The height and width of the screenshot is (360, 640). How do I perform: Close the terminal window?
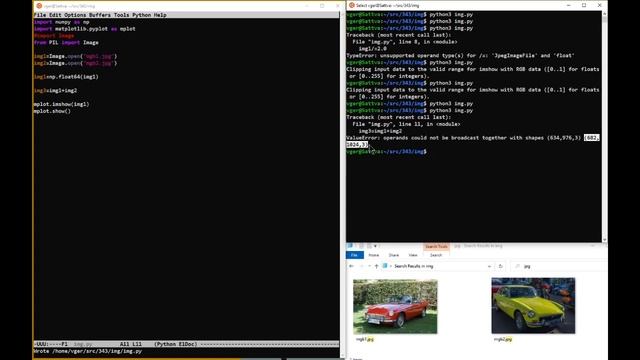600,5
